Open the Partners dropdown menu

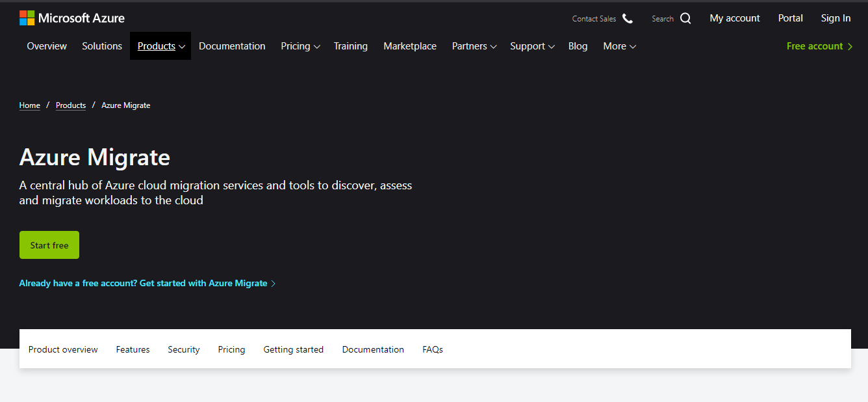point(474,46)
